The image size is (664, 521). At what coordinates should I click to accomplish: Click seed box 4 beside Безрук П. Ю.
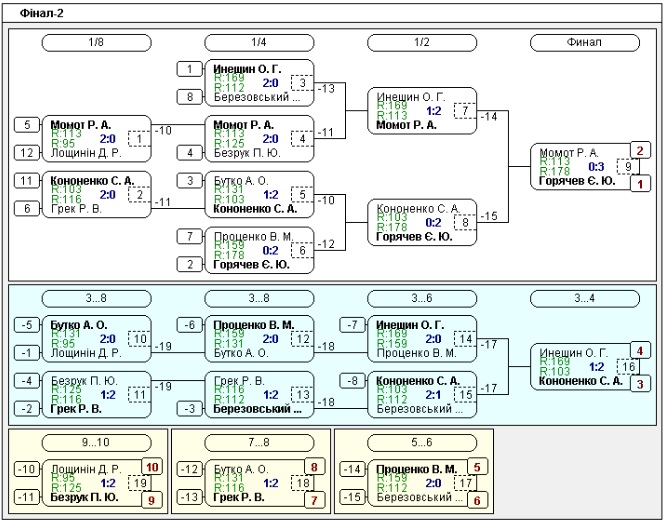[x=190, y=153]
